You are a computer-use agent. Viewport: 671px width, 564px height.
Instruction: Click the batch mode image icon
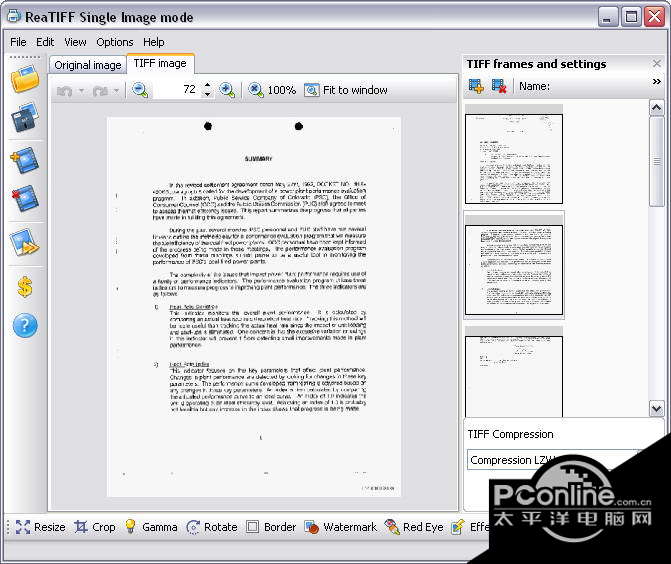(25, 242)
